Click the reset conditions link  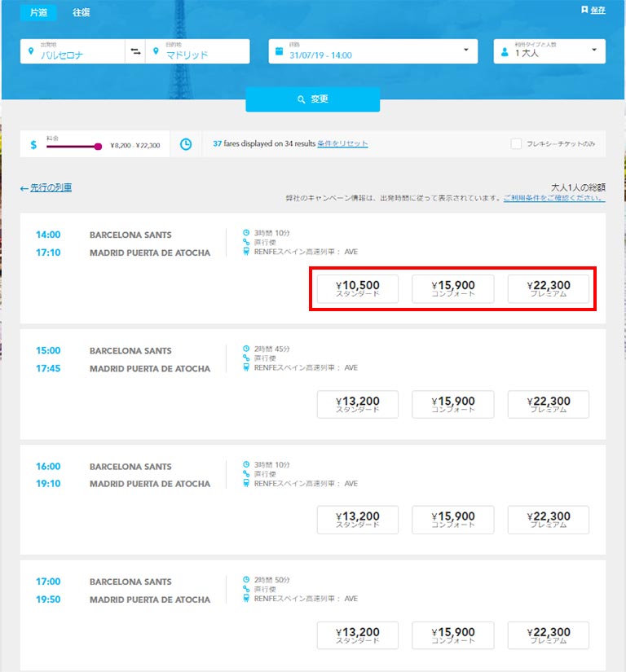pyautogui.click(x=342, y=143)
